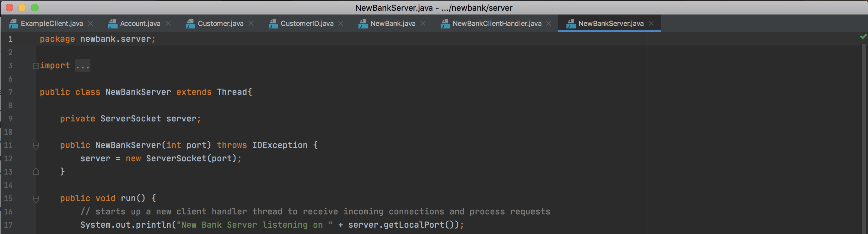Click 'System.out.println' on line 17
This screenshot has height=234, width=868.
(126, 225)
